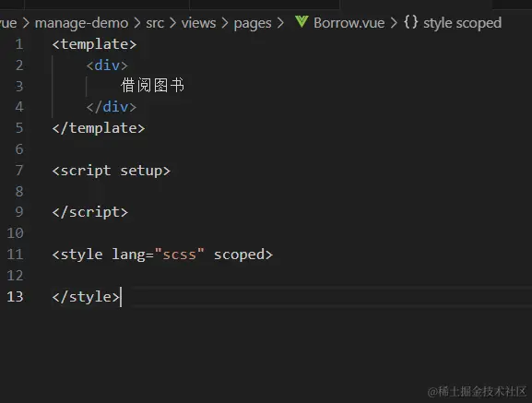Open the views breadcrumb segment
Screen dimensions: 532x403
[x=198, y=23]
